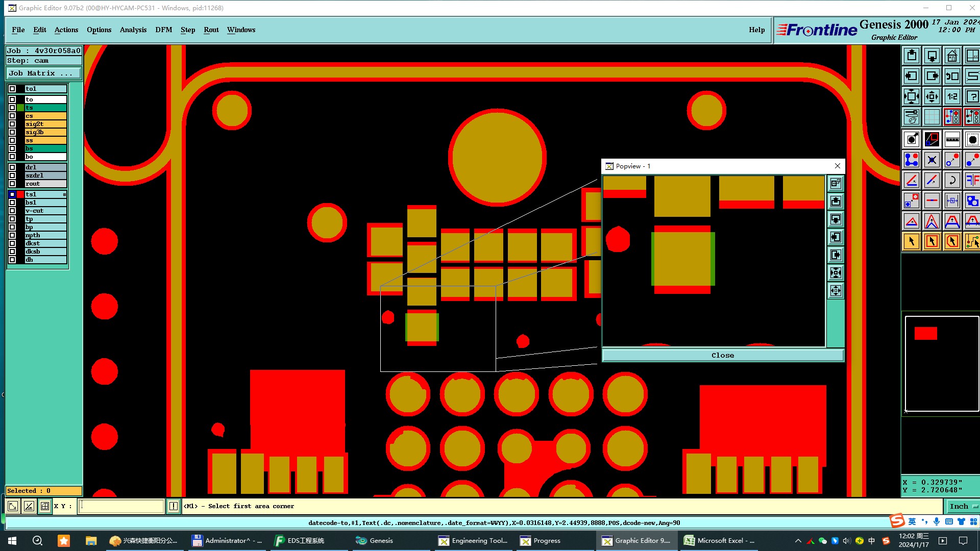Toggle the ts1 layer checkbox
The height and width of the screenshot is (551, 980).
coord(12,194)
